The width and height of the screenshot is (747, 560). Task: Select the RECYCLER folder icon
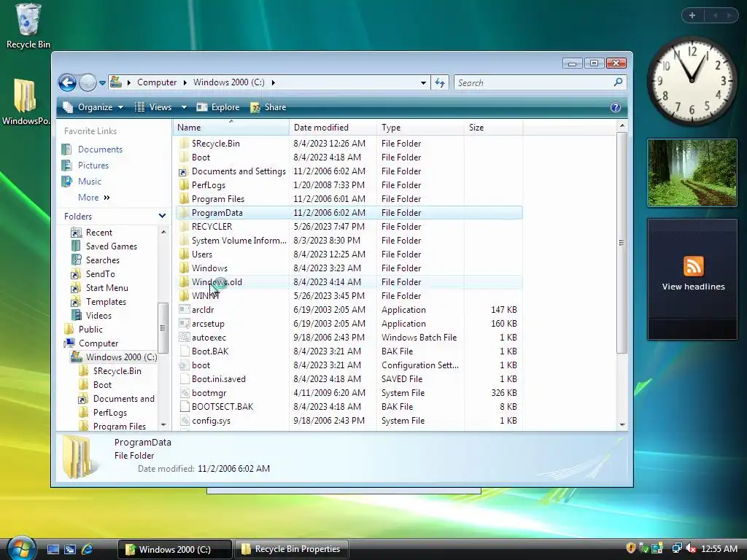(x=184, y=227)
